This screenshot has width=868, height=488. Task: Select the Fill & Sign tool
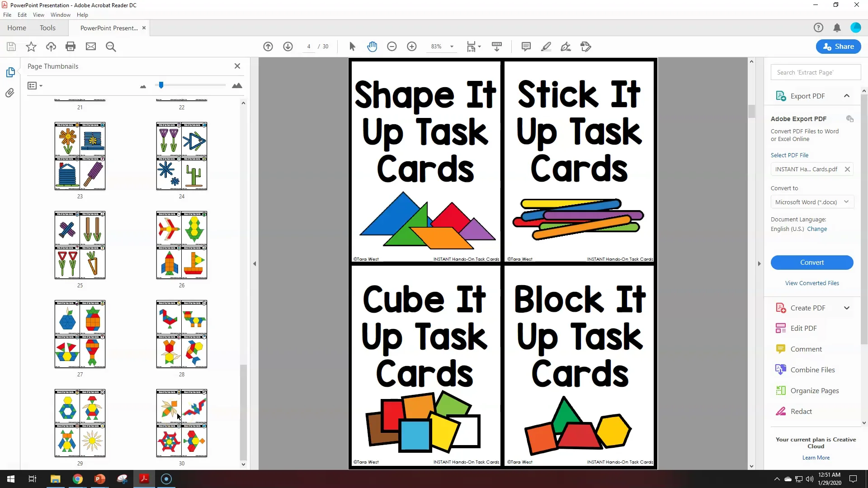566,47
